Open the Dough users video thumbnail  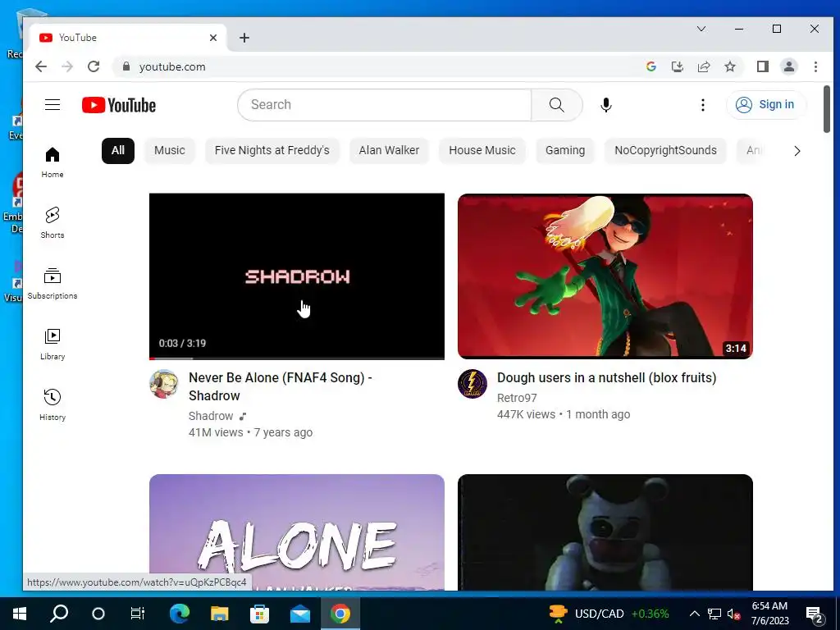605,276
